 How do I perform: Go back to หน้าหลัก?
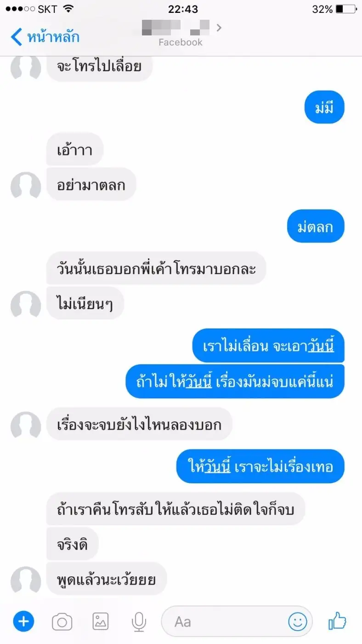pos(45,37)
